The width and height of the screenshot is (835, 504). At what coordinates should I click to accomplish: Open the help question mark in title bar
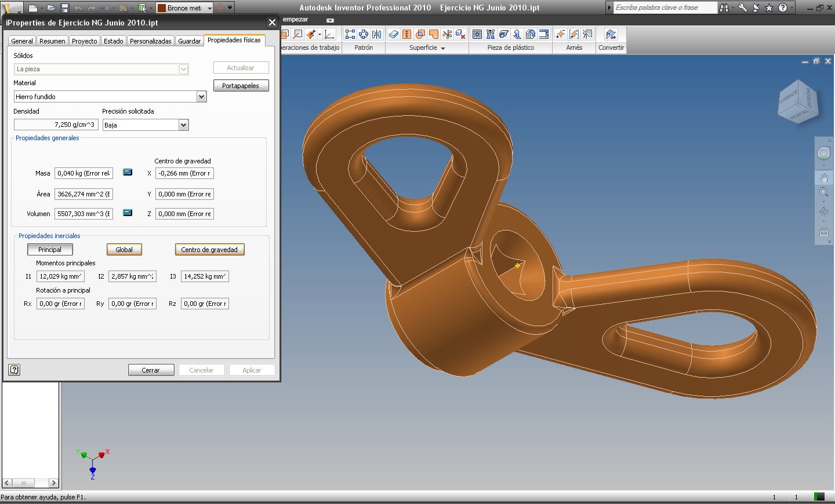[783, 8]
